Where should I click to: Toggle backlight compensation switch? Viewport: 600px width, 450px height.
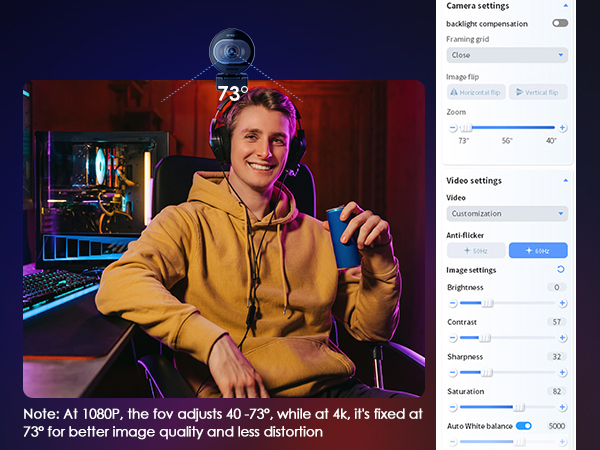[x=560, y=23]
